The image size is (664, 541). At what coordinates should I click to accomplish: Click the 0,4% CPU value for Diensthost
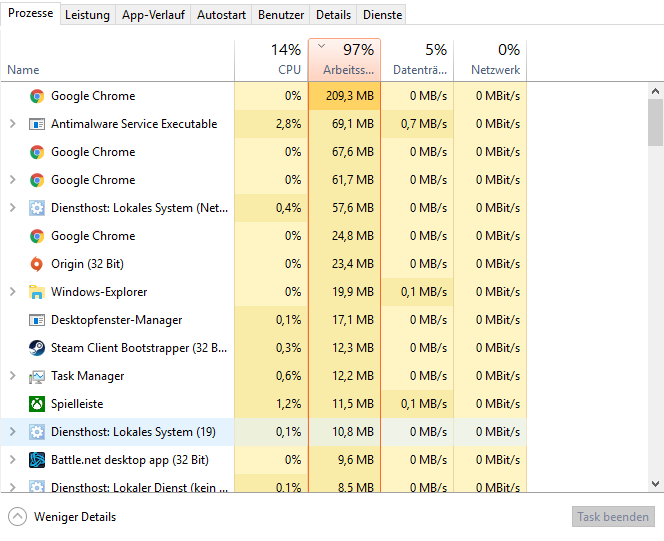coord(288,208)
